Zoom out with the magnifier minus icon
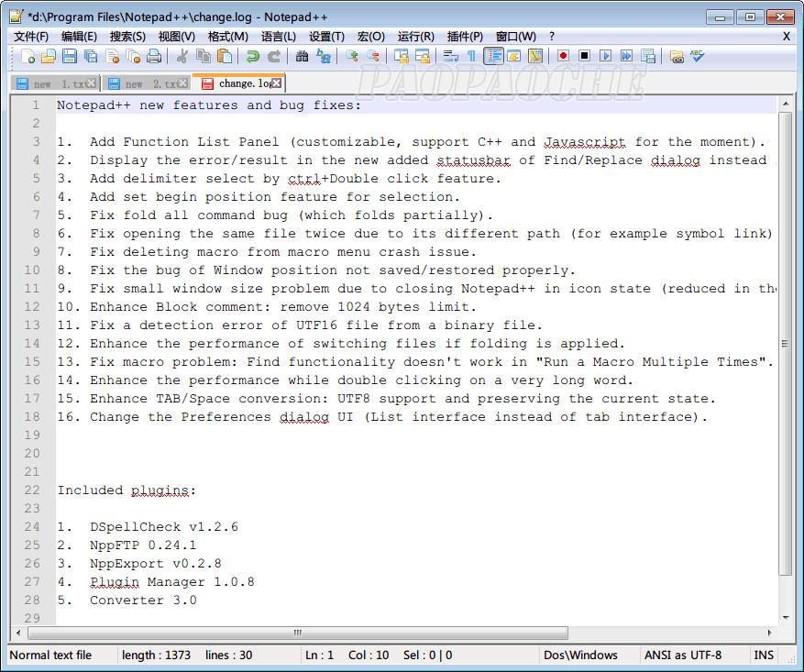Screen dimensions: 804x672 coord(373,56)
